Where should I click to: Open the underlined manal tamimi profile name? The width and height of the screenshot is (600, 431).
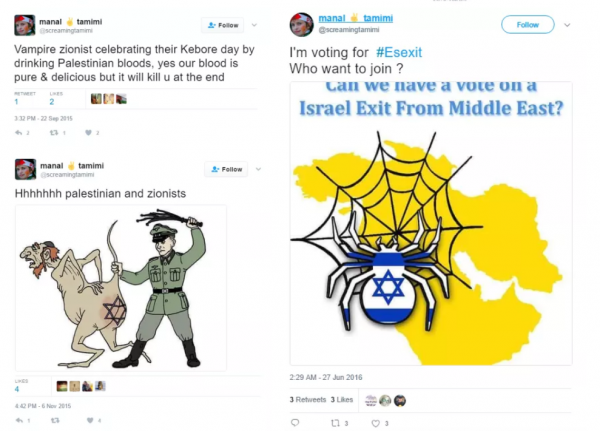click(355, 18)
